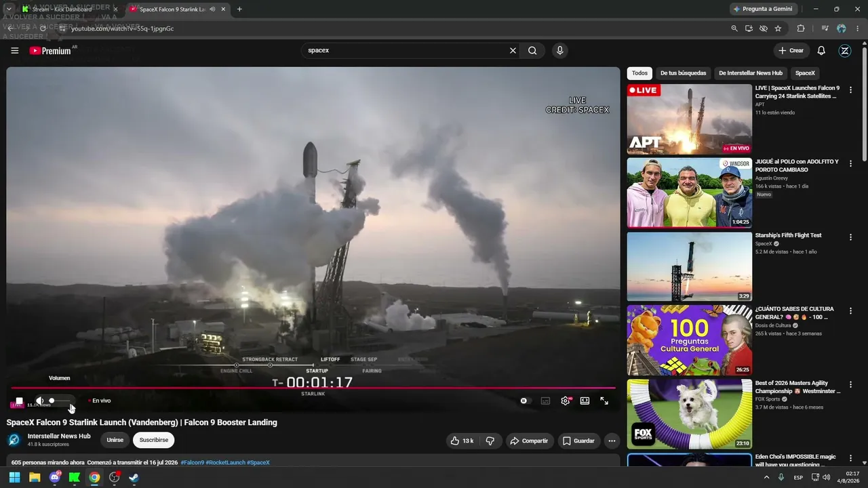Mute the video with the volume icon
The height and width of the screenshot is (488, 868).
point(39,401)
